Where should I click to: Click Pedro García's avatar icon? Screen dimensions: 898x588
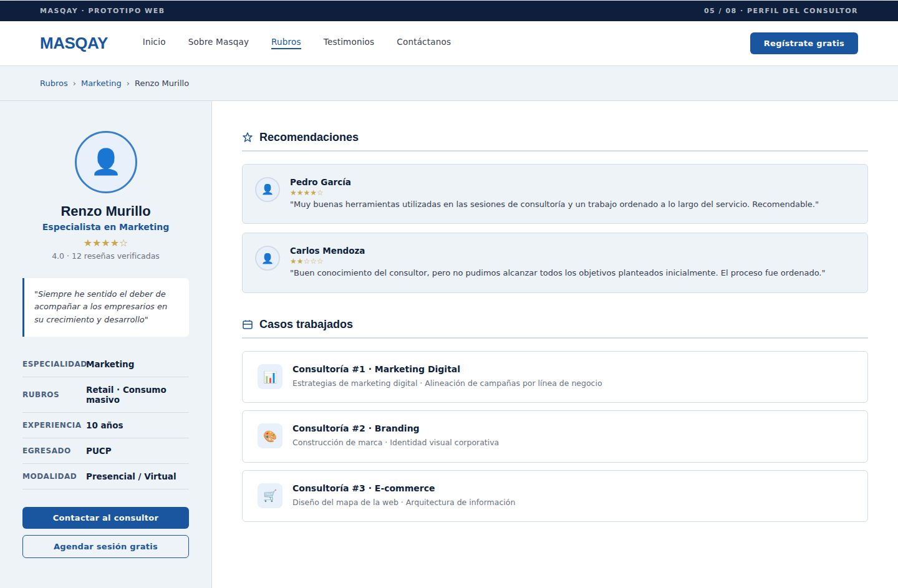tap(268, 190)
